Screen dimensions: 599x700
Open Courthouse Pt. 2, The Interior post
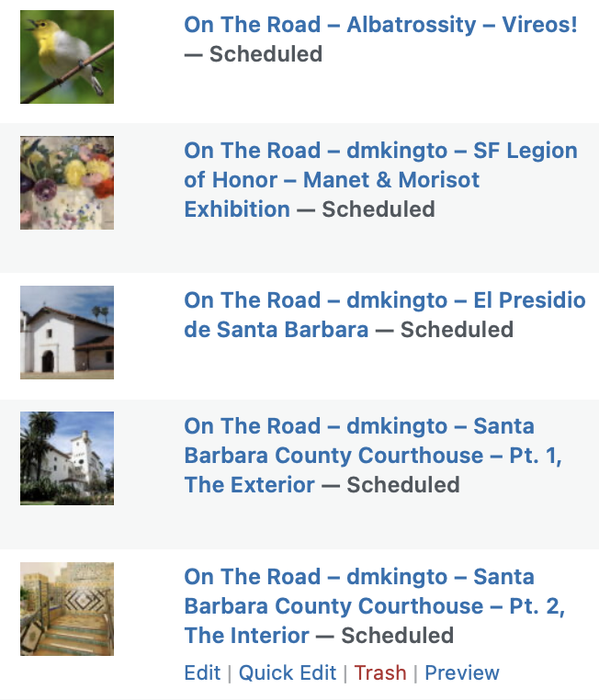pyautogui.click(x=374, y=605)
